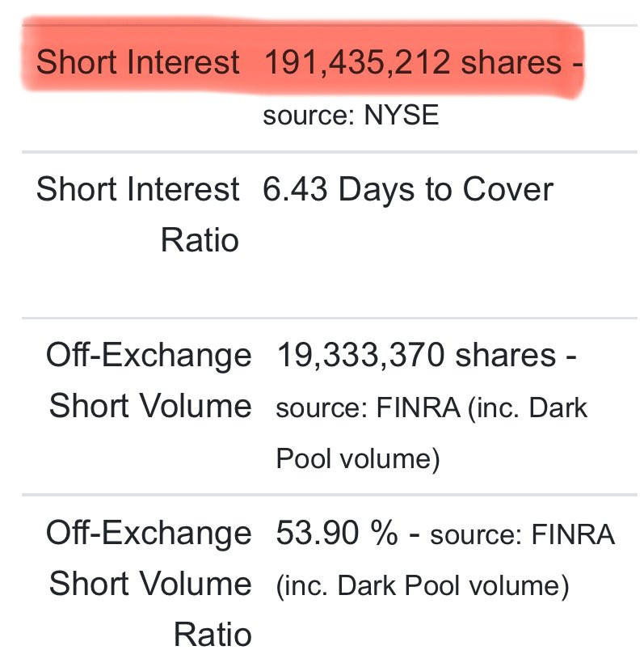Select the 19,333,370 shares value
Screen dimensions: 644x667
tap(416, 355)
